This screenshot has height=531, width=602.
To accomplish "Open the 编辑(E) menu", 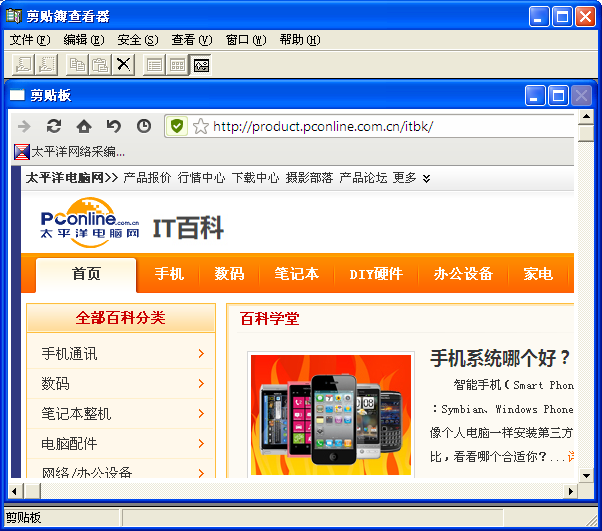I will 84,40.
